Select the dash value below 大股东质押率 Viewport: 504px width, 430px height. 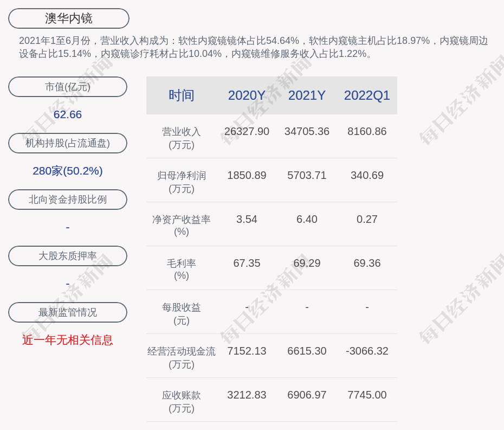(68, 284)
